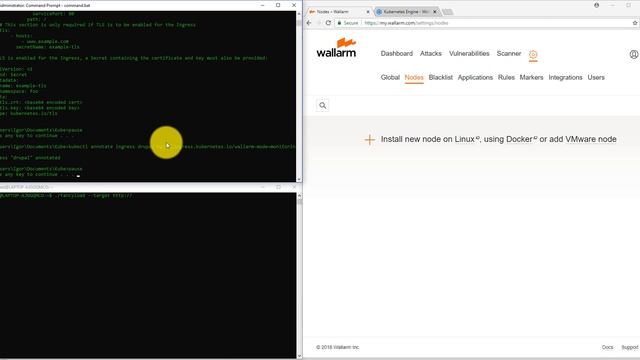640x360 pixels.
Task: Open the Docs footer link
Action: (607, 347)
